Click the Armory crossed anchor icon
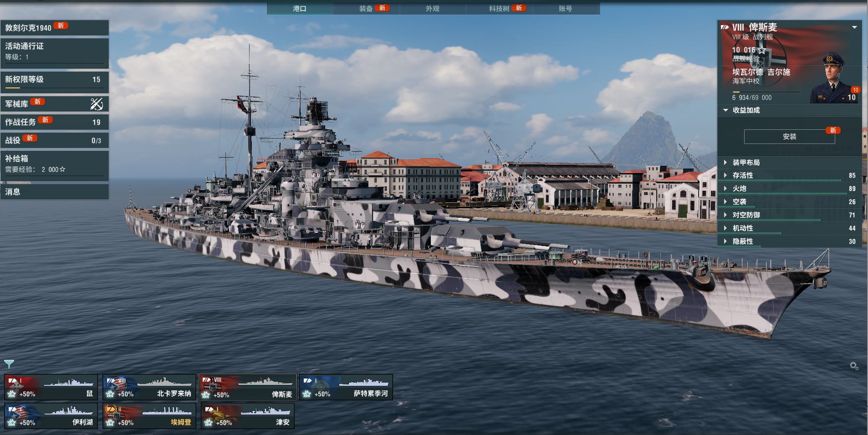Screen dimensions: 868x435 point(97,104)
